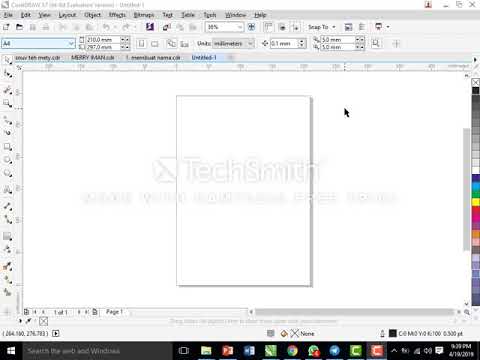Toggle Show Rulers
The width and height of the screenshot is (480, 360).
click(x=268, y=27)
